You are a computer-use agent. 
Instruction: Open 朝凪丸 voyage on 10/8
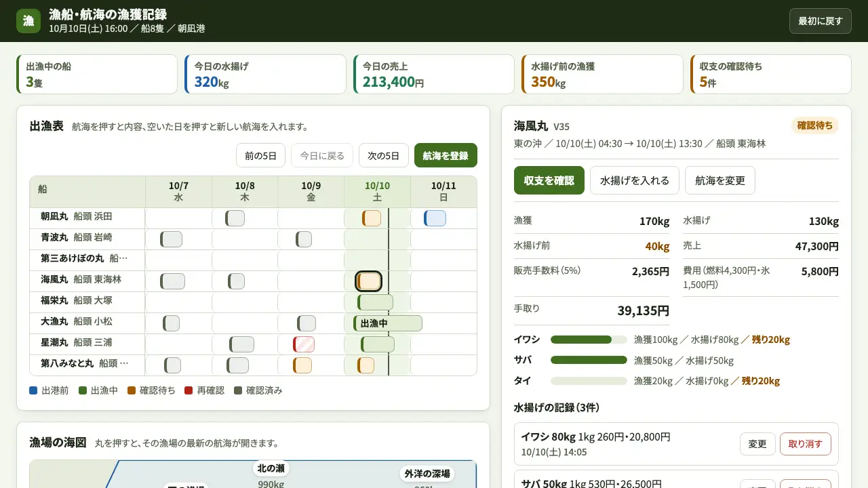(x=235, y=218)
